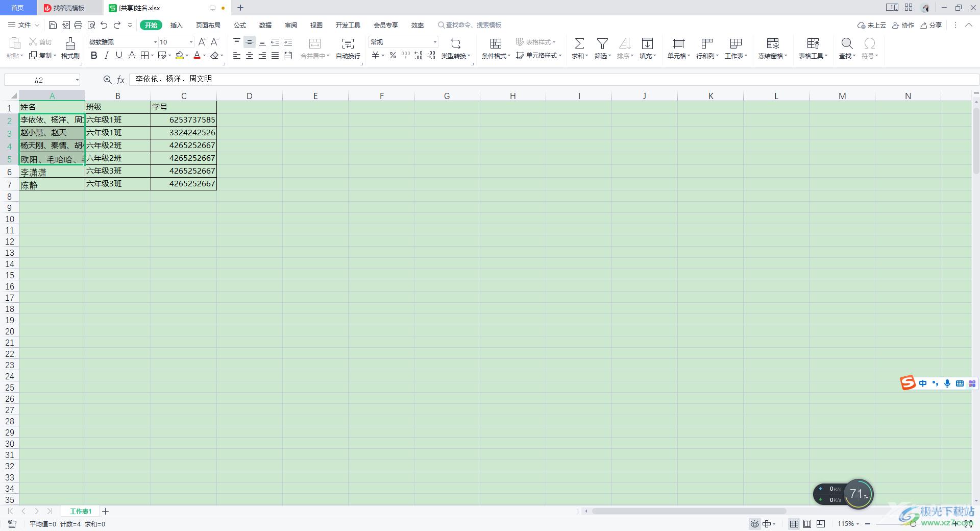The height and width of the screenshot is (531, 980).
Task: Apply percent style format
Action: pyautogui.click(x=393, y=55)
